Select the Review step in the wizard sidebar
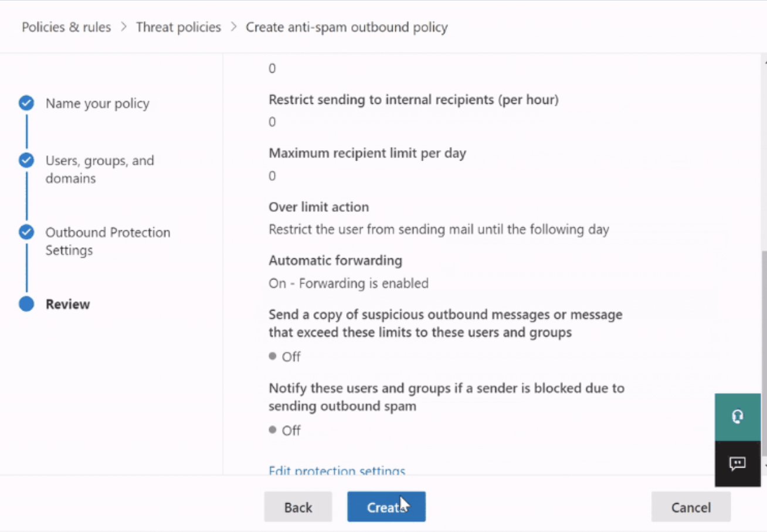 point(67,304)
